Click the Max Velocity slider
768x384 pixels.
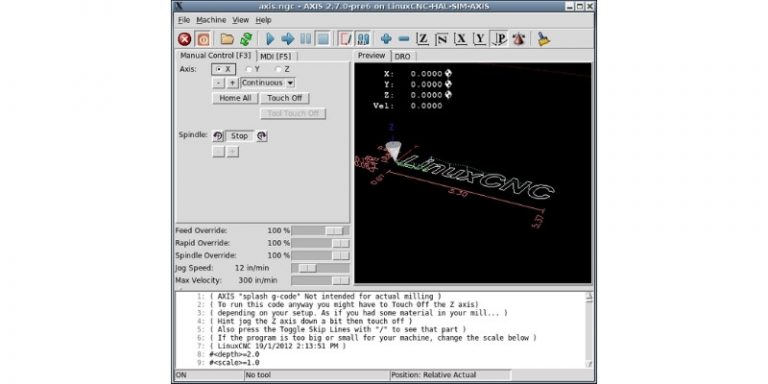320,281
